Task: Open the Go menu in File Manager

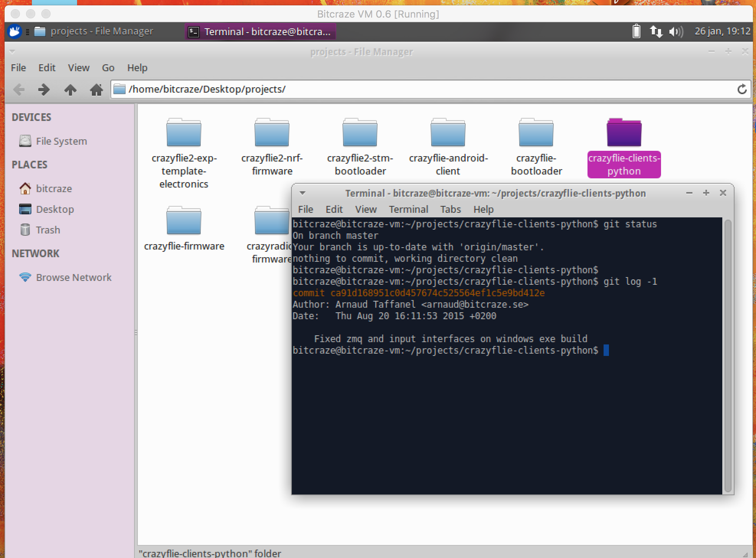Action: coord(108,68)
